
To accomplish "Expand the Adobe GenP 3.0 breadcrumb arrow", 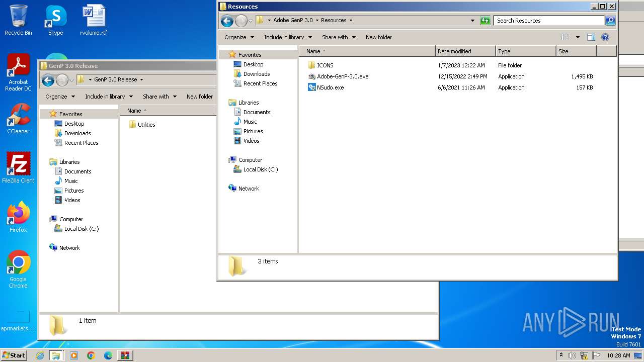I will [317, 21].
